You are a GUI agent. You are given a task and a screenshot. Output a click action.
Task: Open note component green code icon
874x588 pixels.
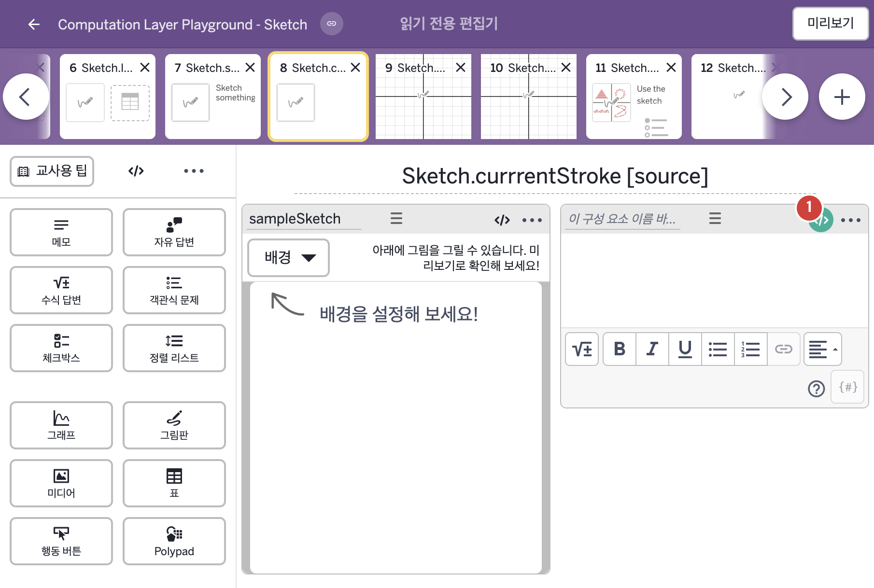pyautogui.click(x=821, y=220)
